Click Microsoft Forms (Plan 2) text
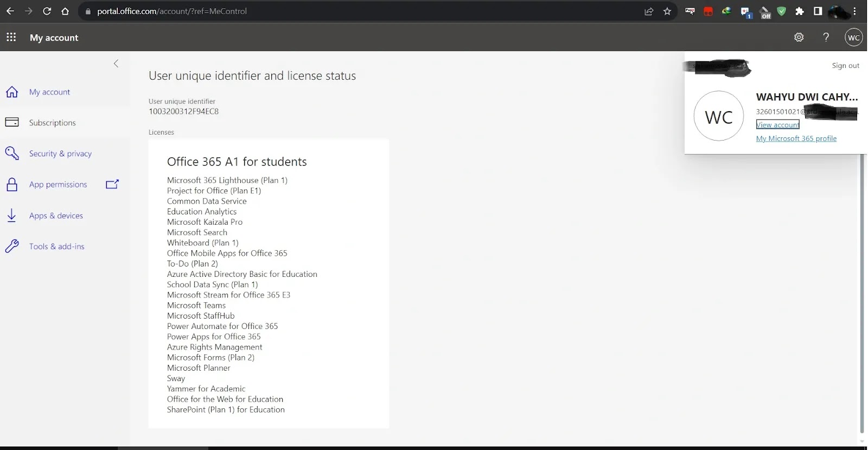 [210, 358]
